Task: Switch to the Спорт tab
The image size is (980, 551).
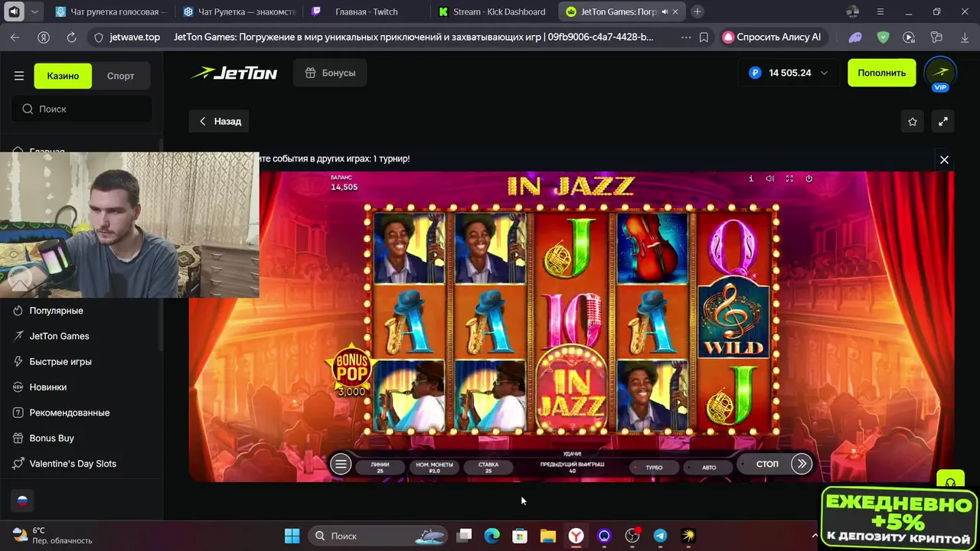Action: tap(120, 76)
